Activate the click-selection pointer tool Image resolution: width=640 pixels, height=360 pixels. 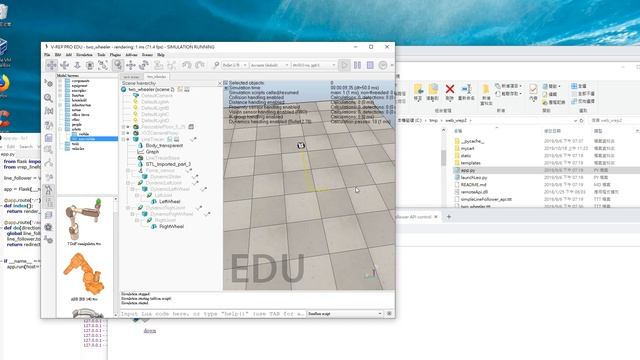[118, 65]
